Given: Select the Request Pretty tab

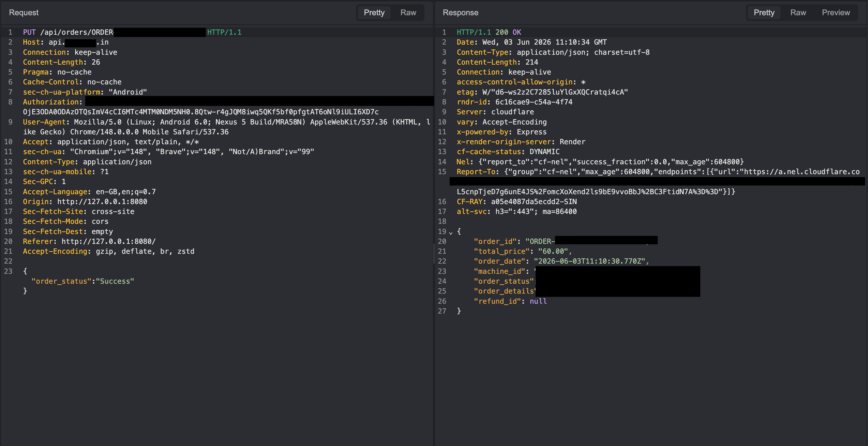Looking at the screenshot, I should tap(374, 12).
